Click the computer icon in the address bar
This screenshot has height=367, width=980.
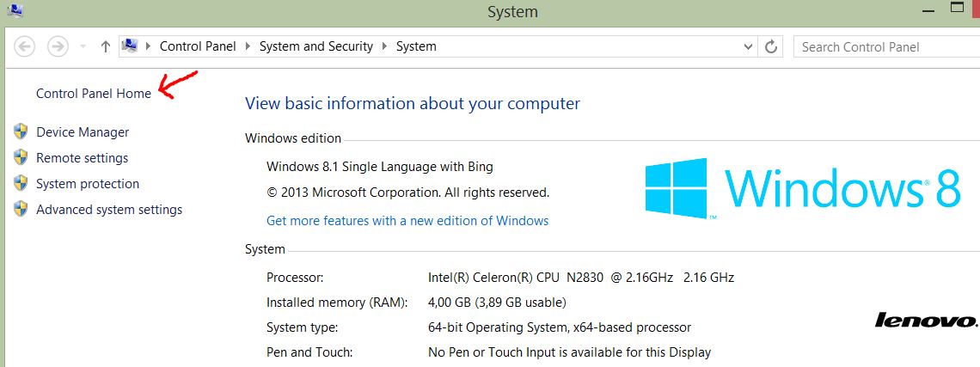(130, 46)
